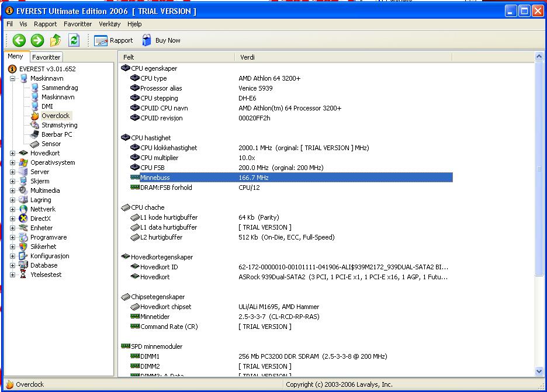
Task: Click the Programvare software icon
Action: coord(23,237)
